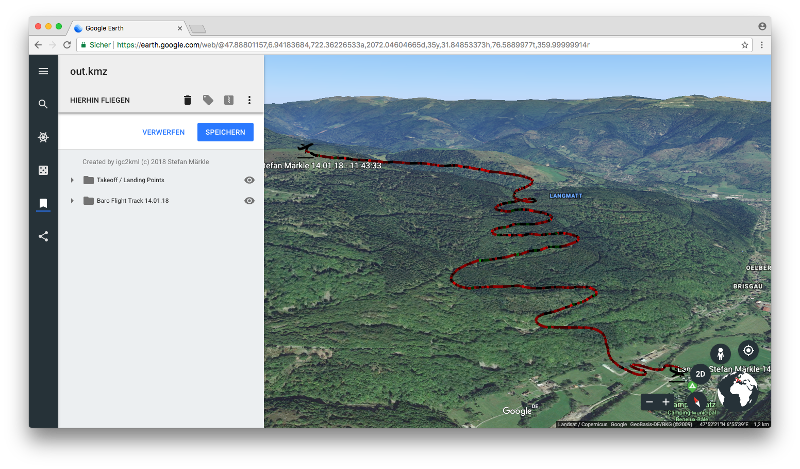Image resolution: width=800 pixels, height=469 pixels.
Task: Click the SPEICHERN save button
Action: pos(225,132)
